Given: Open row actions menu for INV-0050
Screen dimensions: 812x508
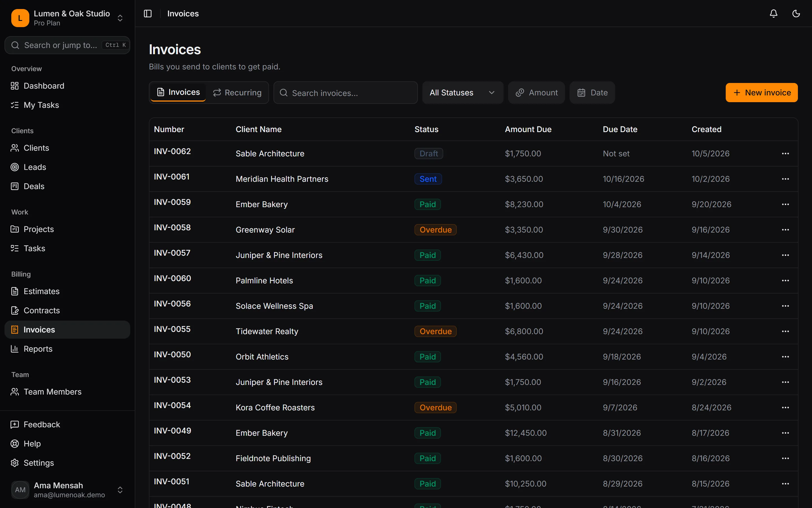Looking at the screenshot, I should [785, 357].
